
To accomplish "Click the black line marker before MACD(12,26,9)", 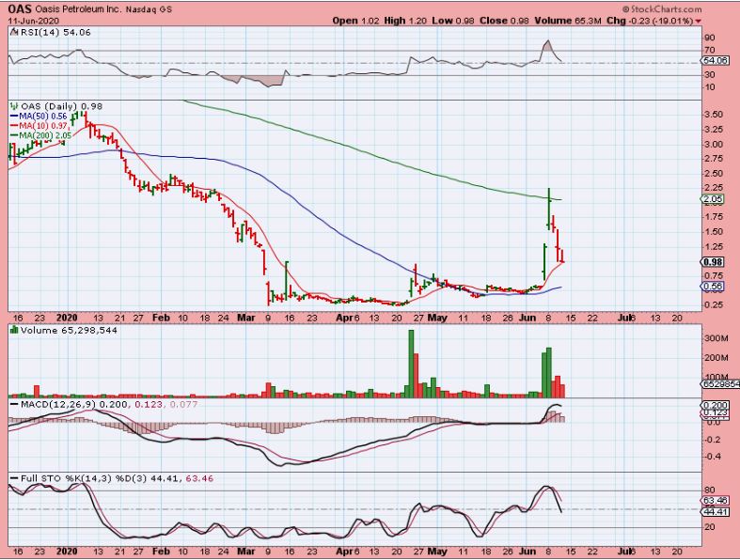I will [x=14, y=405].
